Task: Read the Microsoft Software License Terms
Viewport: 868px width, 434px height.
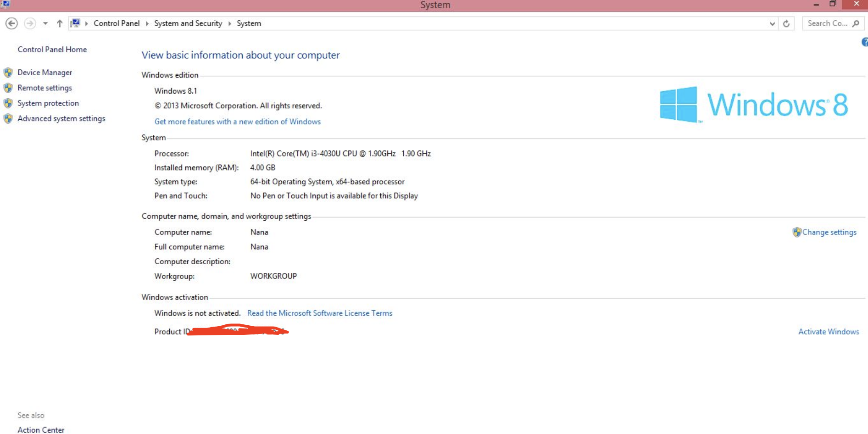Action: click(x=320, y=313)
